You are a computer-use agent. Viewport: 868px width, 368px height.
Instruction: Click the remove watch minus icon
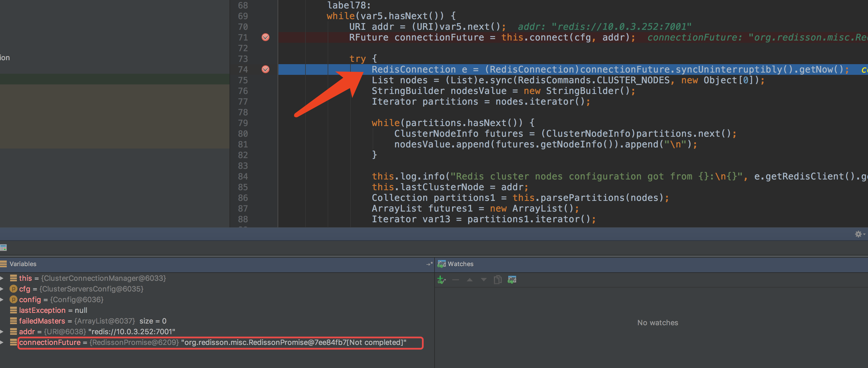point(456,280)
